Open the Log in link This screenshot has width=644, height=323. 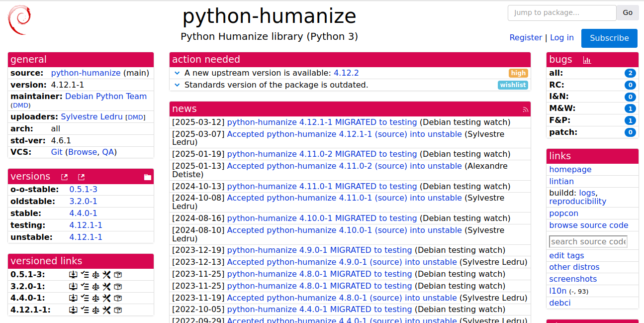[562, 37]
